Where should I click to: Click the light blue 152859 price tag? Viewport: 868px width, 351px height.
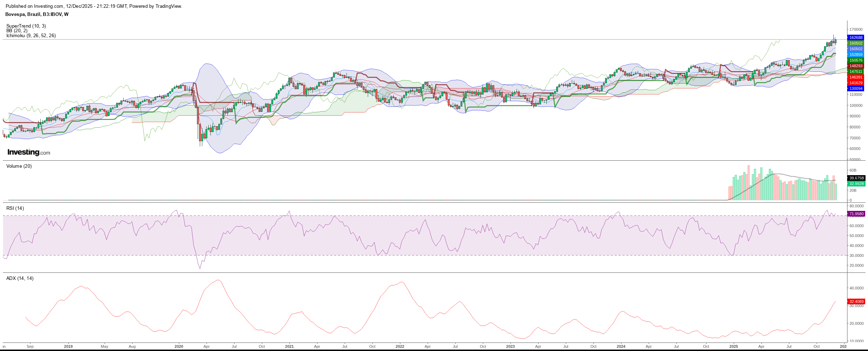coord(856,54)
